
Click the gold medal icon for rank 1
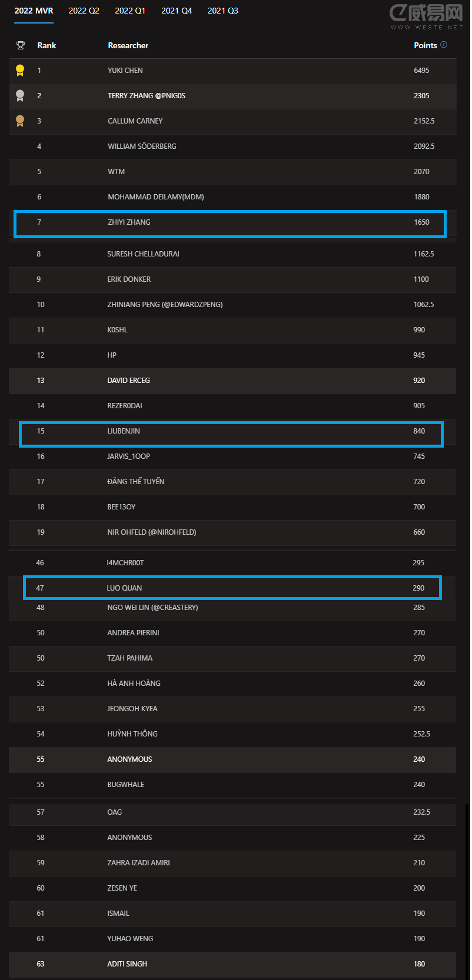coord(20,71)
